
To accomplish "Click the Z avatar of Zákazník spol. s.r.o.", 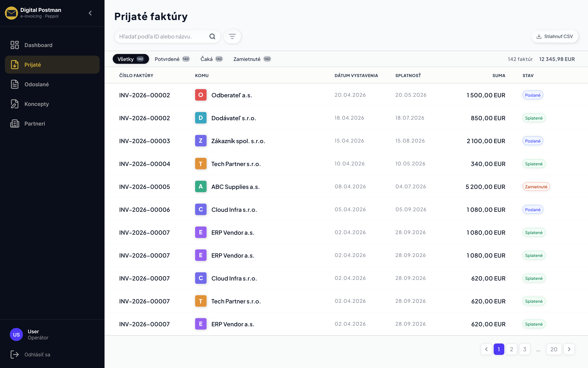I will [201, 141].
